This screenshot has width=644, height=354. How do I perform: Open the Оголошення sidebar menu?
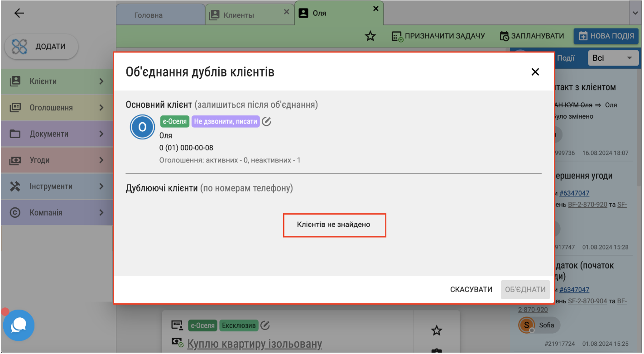tap(57, 108)
